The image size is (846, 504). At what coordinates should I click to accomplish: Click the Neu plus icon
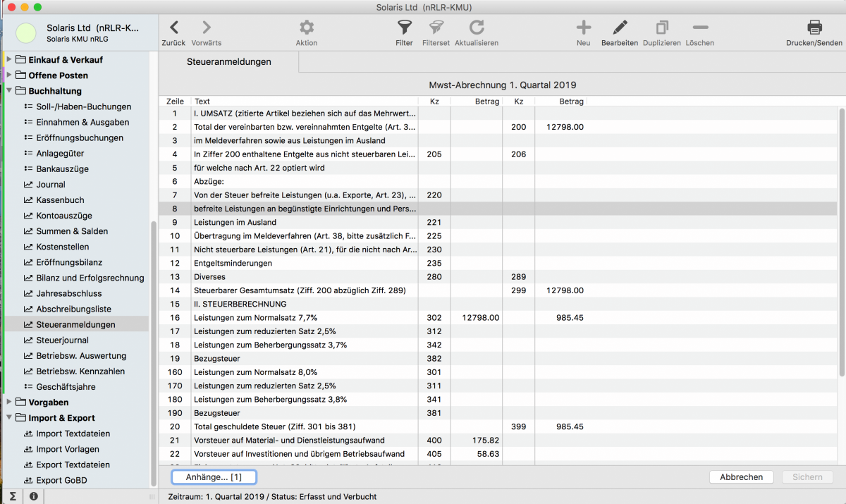point(583,28)
